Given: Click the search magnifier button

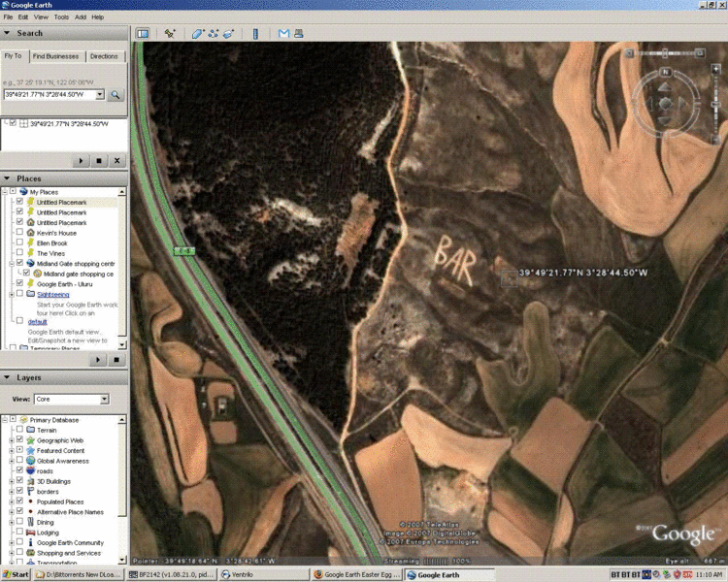Looking at the screenshot, I should 116,95.
